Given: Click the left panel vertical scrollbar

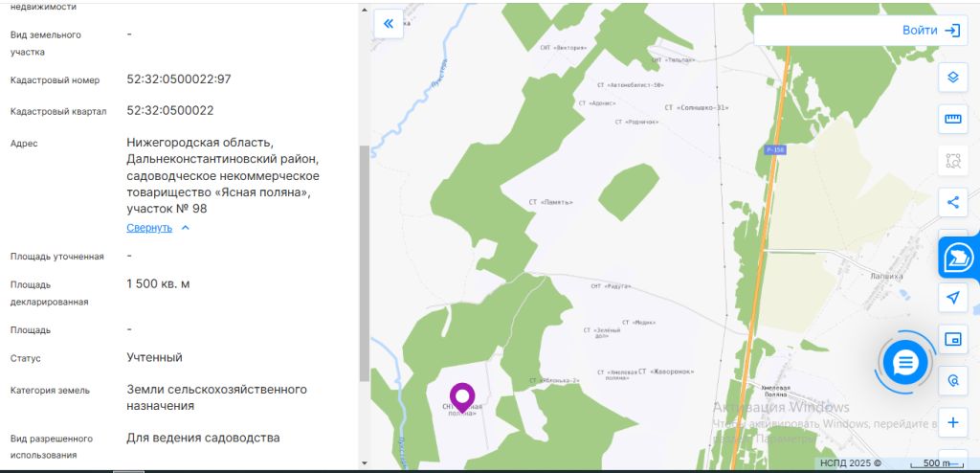Looking at the screenshot, I should [x=364, y=259].
